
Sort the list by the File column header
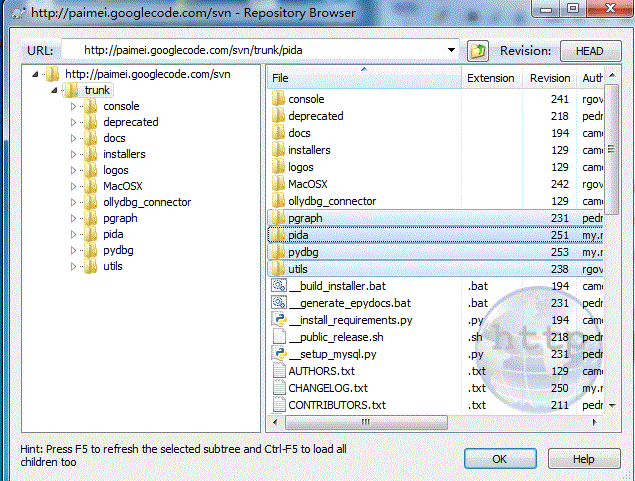coord(364,78)
